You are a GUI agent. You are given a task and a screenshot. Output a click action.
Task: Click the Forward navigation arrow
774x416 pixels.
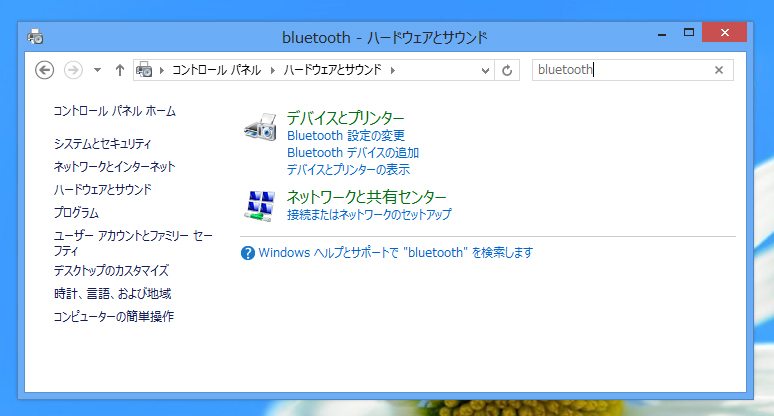pos(73,70)
